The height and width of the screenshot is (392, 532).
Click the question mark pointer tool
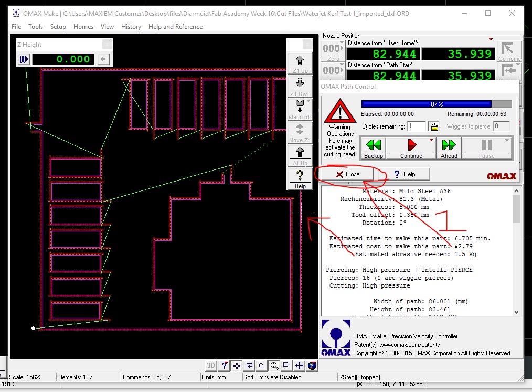click(224, 366)
